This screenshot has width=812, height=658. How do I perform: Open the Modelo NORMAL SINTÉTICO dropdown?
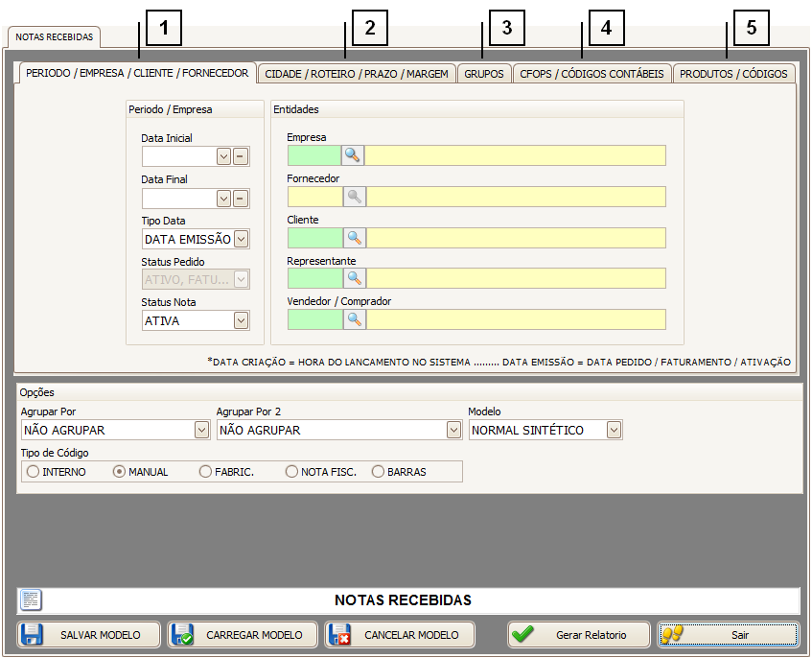pyautogui.click(x=614, y=431)
